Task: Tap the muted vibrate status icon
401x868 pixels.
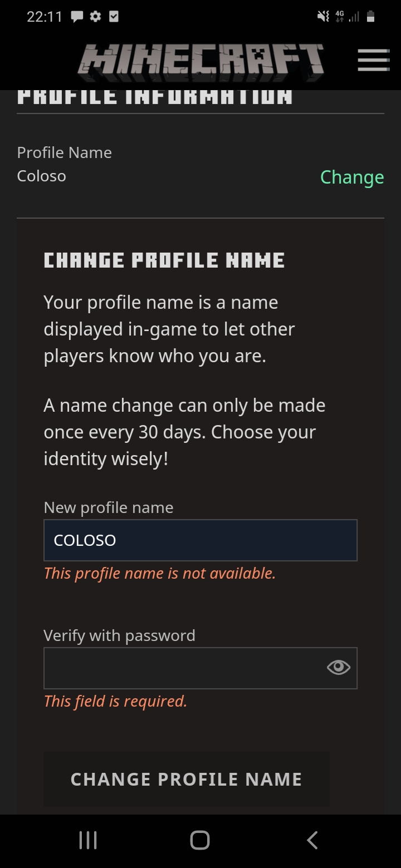Action: [x=323, y=17]
